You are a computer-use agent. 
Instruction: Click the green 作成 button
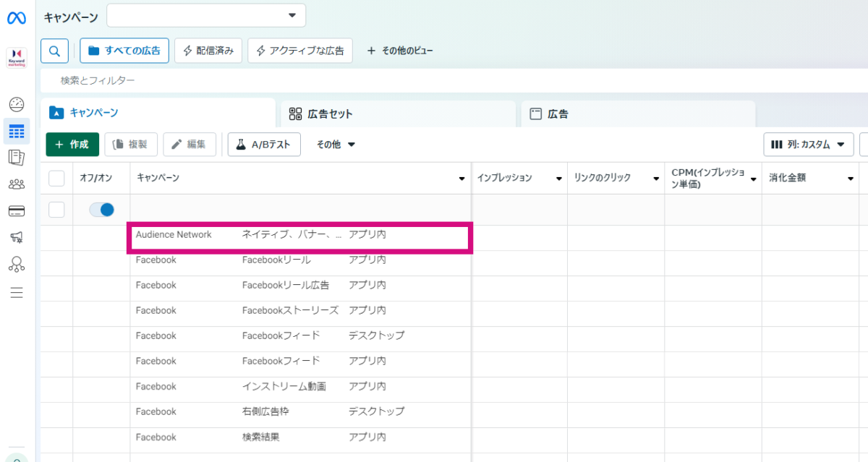click(x=72, y=145)
